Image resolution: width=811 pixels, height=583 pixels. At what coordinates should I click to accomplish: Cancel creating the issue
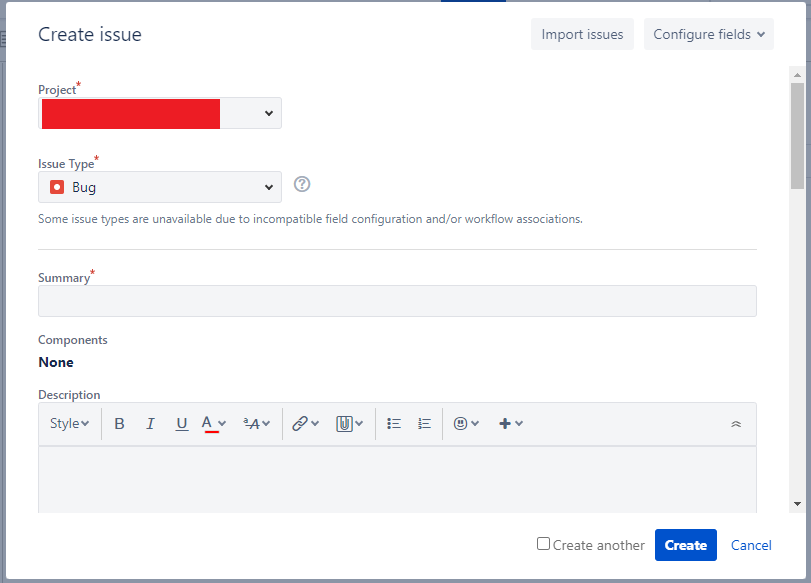[750, 545]
